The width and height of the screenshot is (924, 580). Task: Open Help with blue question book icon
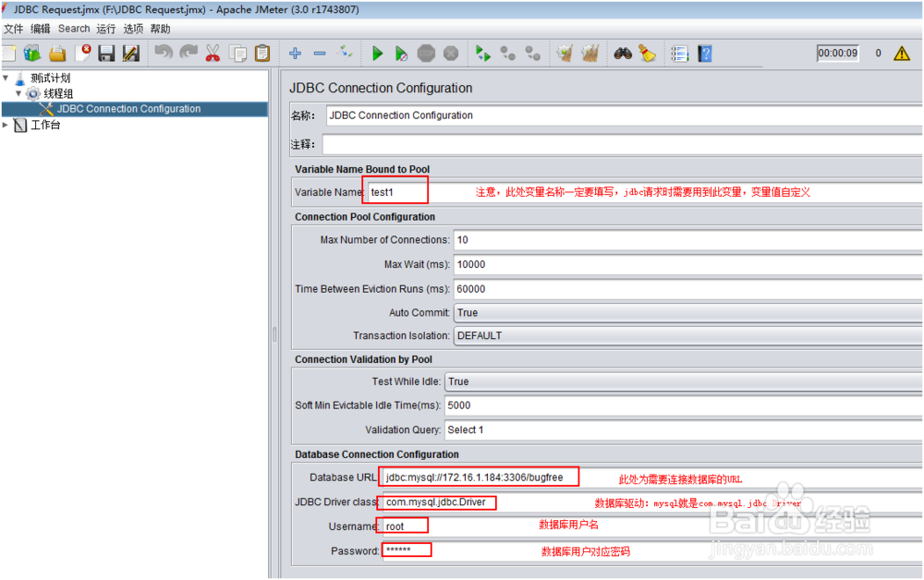705,54
